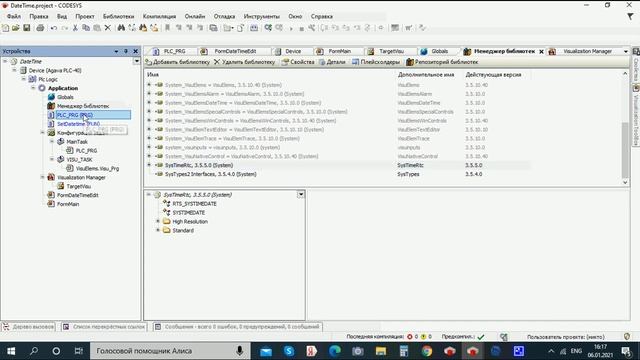
Task: Click the Start play triangle in the toolbar
Action: click(x=291, y=28)
